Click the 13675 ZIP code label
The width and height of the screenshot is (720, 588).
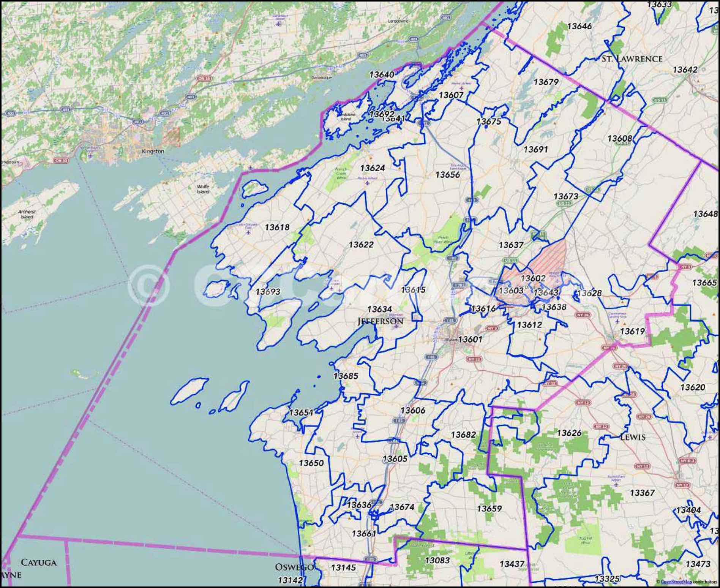point(489,122)
